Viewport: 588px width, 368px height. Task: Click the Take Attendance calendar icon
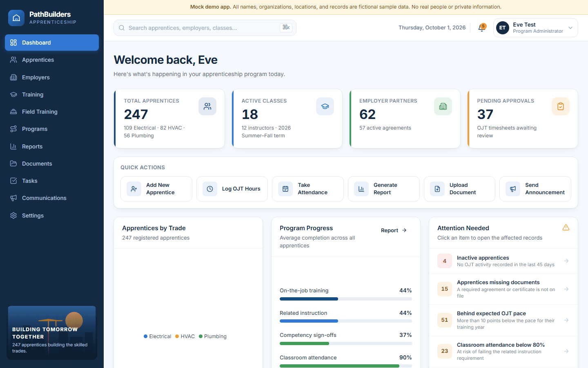coord(285,189)
